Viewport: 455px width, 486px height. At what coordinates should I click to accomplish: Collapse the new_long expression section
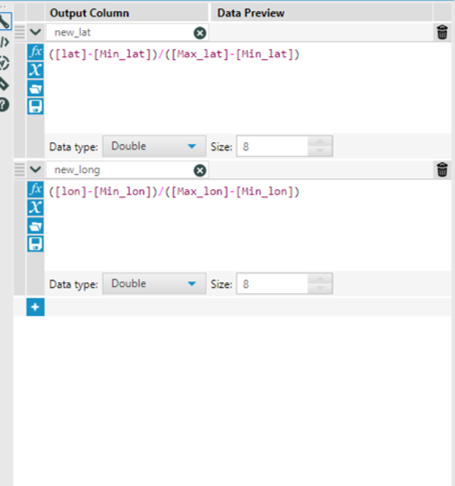[35, 169]
